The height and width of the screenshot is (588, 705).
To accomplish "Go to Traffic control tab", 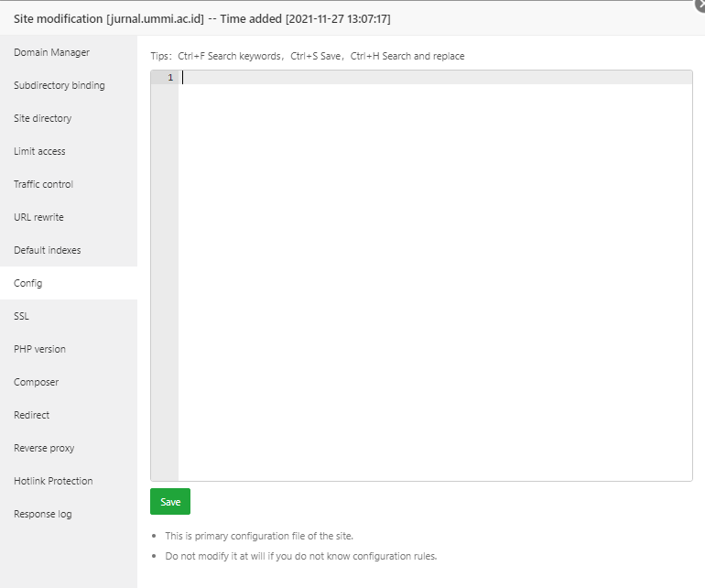I will [43, 184].
